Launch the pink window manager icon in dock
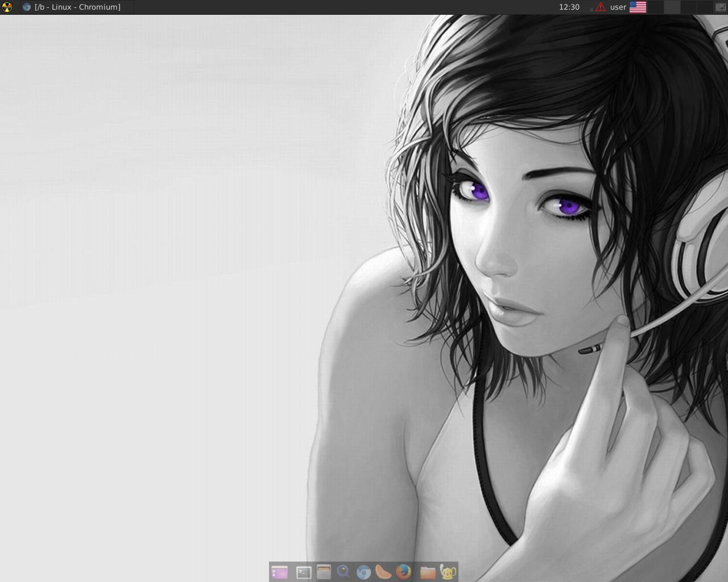 pos(279,572)
